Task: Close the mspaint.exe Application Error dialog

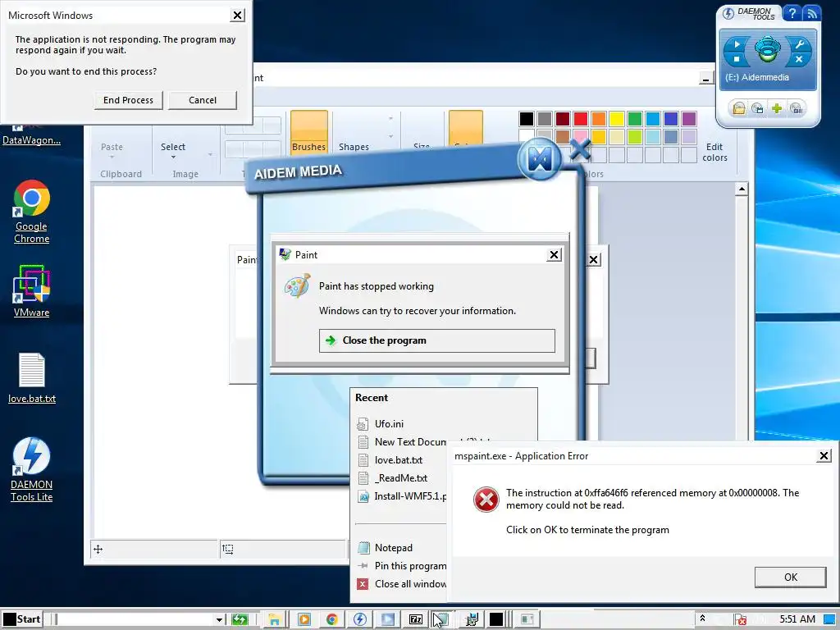Action: tap(824, 456)
